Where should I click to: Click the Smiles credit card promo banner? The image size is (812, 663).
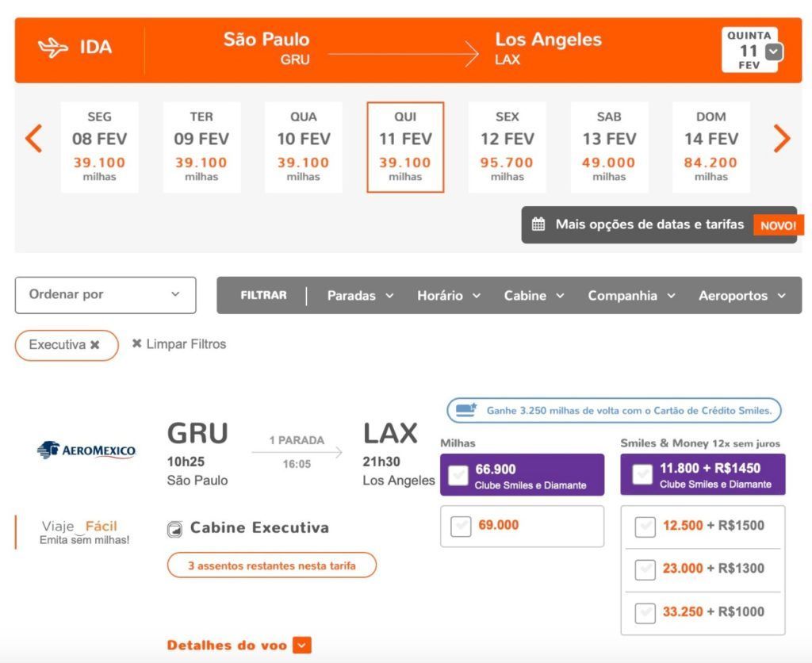614,410
